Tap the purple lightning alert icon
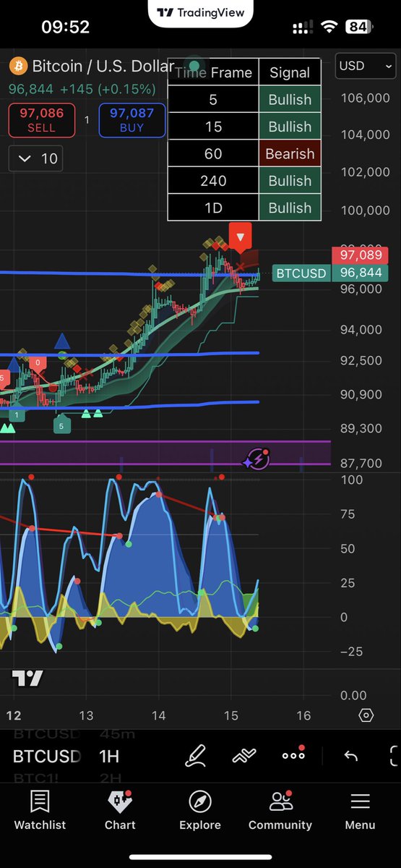This screenshot has width=401, height=868. (256, 459)
